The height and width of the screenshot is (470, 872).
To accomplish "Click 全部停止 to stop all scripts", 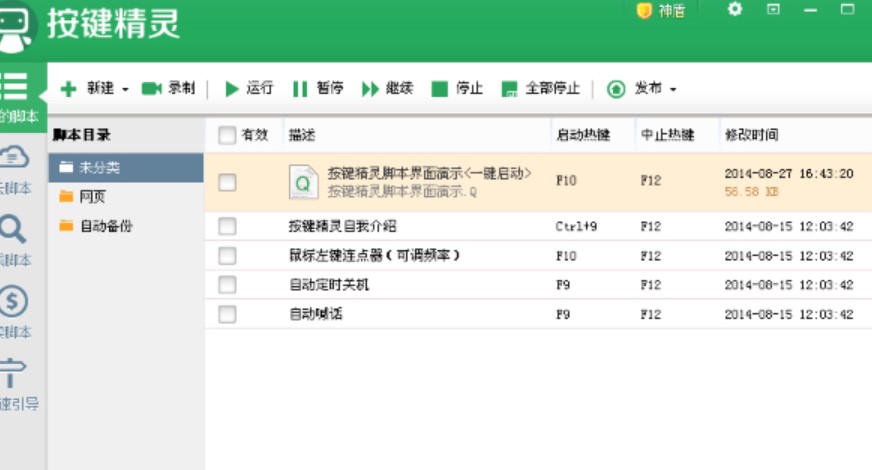I will click(510, 89).
